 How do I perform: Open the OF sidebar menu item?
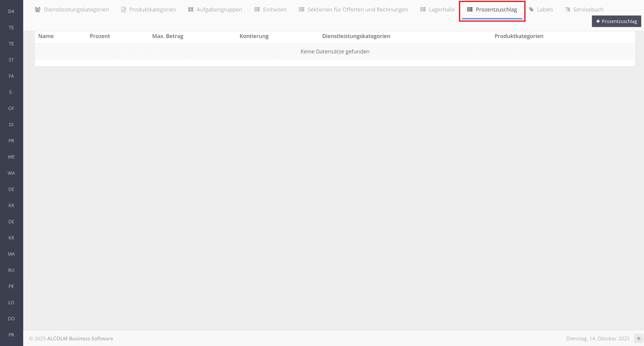11,109
